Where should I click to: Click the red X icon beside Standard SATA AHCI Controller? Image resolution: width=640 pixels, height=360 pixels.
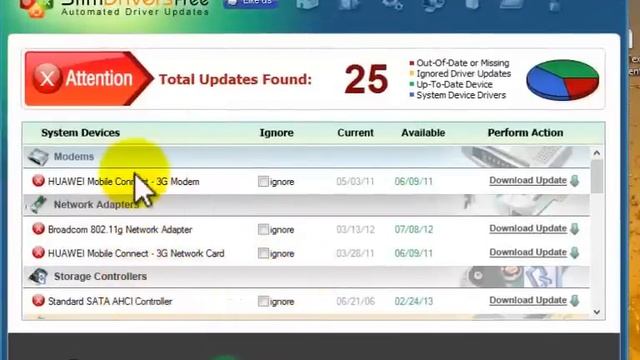click(x=38, y=301)
